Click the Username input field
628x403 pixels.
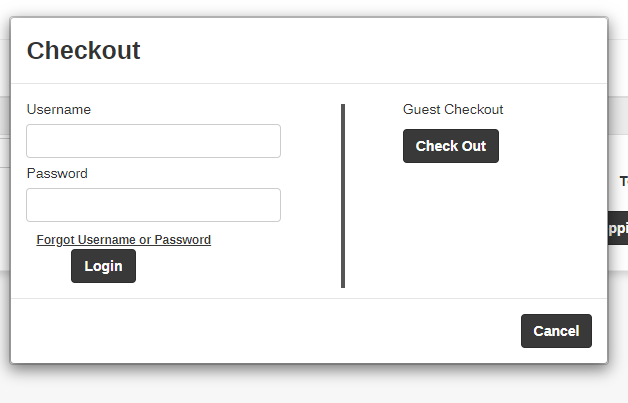coord(153,141)
